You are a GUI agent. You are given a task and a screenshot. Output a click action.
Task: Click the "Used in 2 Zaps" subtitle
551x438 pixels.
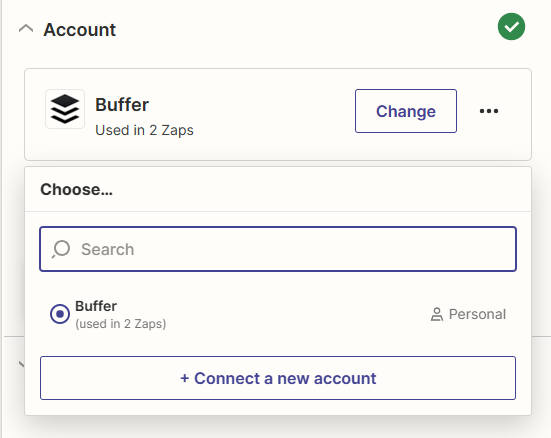point(144,130)
